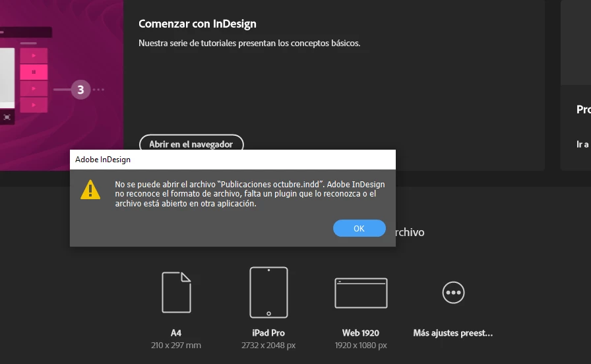Click the Comenzar con InDesign heading
This screenshot has height=364, width=591.
coord(197,24)
